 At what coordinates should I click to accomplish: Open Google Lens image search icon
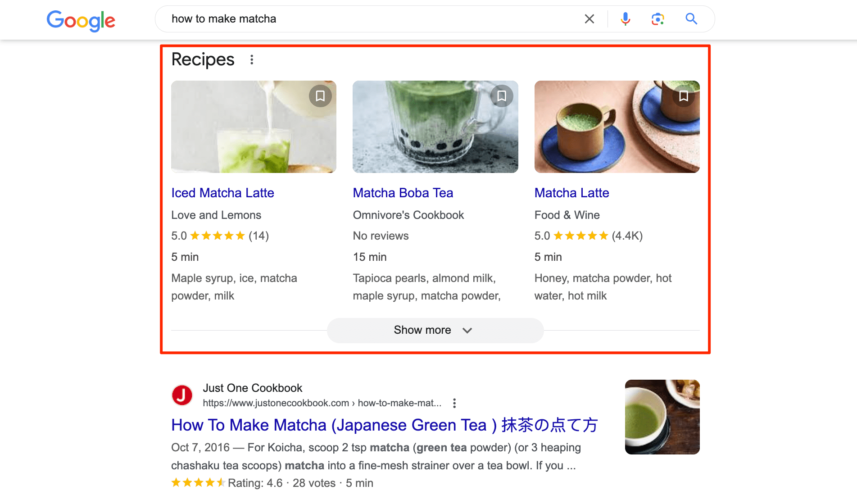657,19
